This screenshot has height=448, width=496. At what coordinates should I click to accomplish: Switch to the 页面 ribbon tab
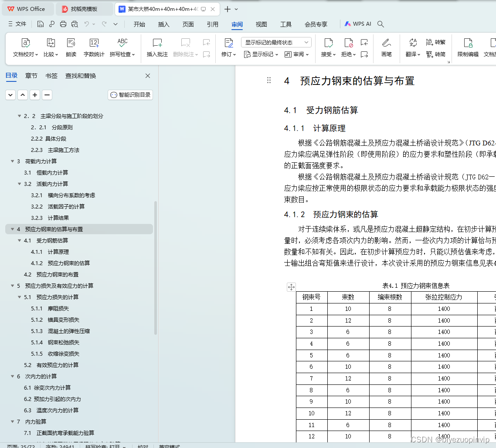coord(188,24)
